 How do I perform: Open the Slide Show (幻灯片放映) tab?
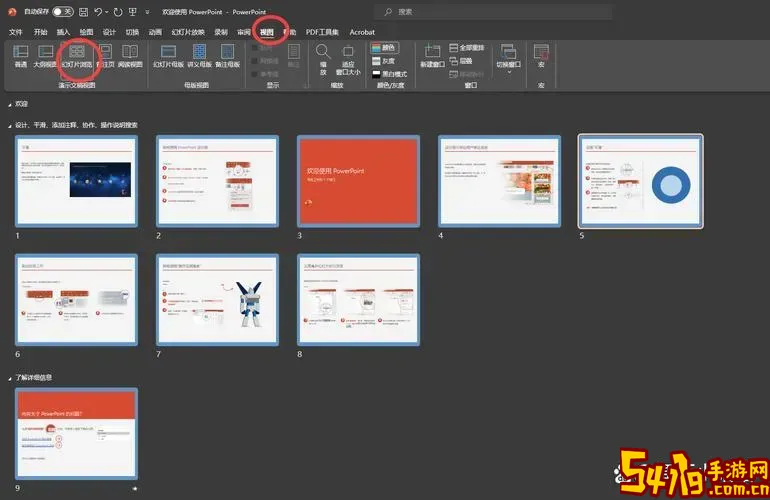coord(188,32)
